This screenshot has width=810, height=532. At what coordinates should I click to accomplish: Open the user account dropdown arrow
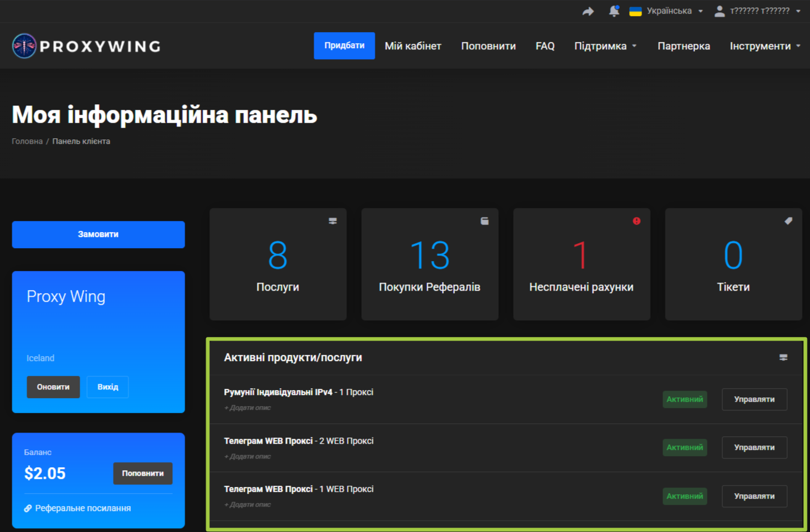click(799, 11)
